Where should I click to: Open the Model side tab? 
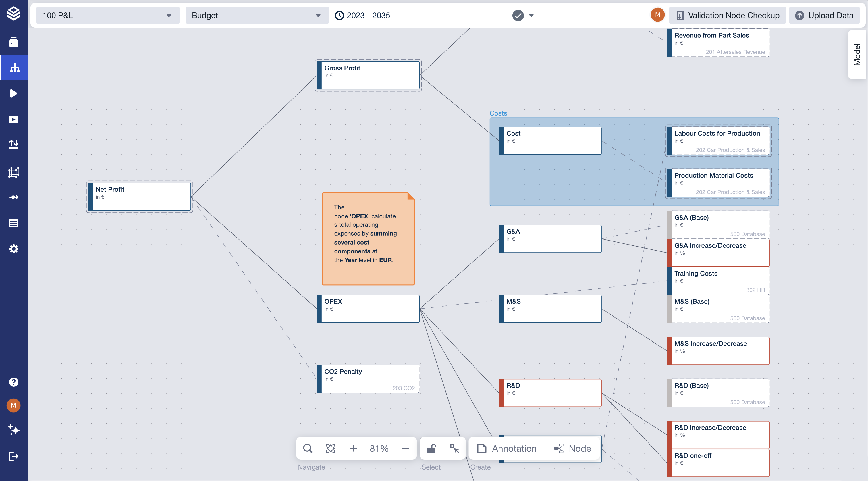(857, 55)
